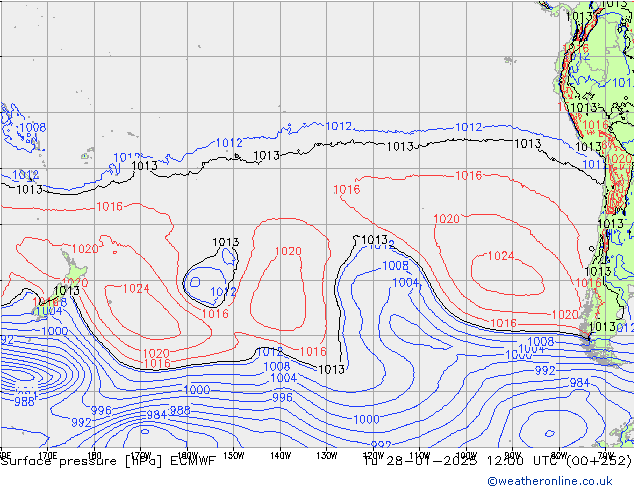Click the blue 1008 label near the western islands
The image size is (634, 490).
pos(33,128)
